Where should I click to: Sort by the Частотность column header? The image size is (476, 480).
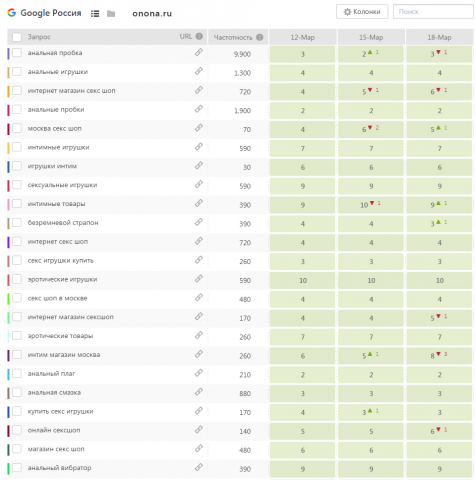coord(233,37)
